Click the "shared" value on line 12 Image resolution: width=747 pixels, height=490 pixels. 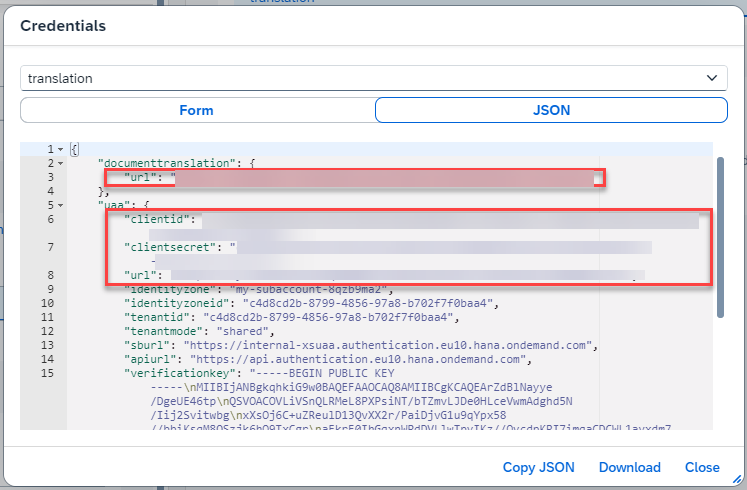pos(242,331)
